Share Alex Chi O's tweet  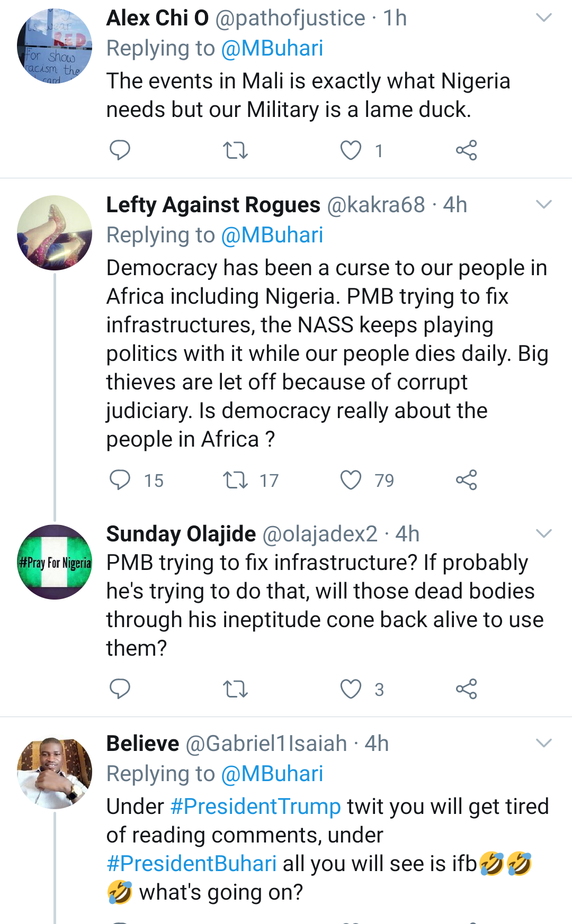coord(466,150)
